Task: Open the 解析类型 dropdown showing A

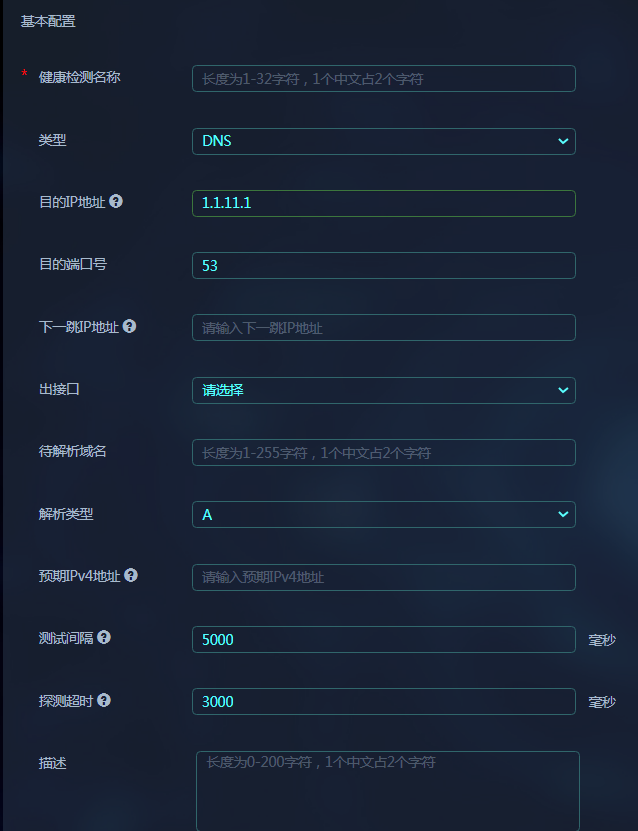Action: point(384,515)
